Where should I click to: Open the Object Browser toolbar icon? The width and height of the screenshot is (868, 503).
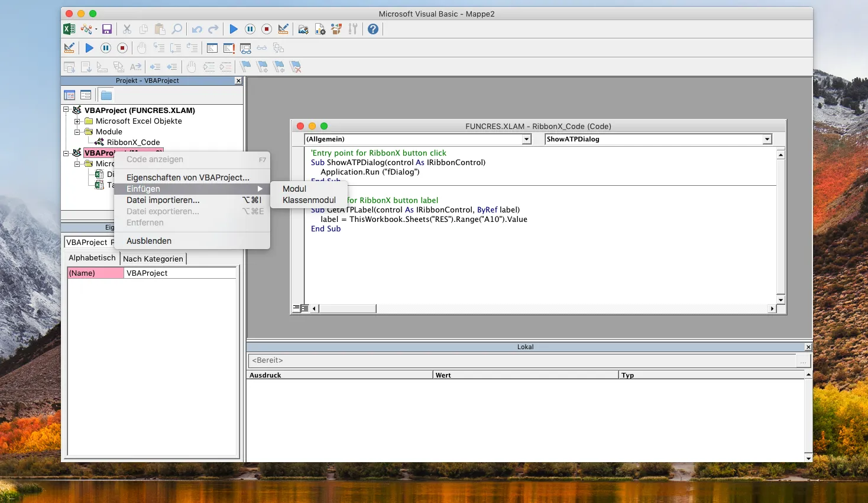click(x=336, y=29)
